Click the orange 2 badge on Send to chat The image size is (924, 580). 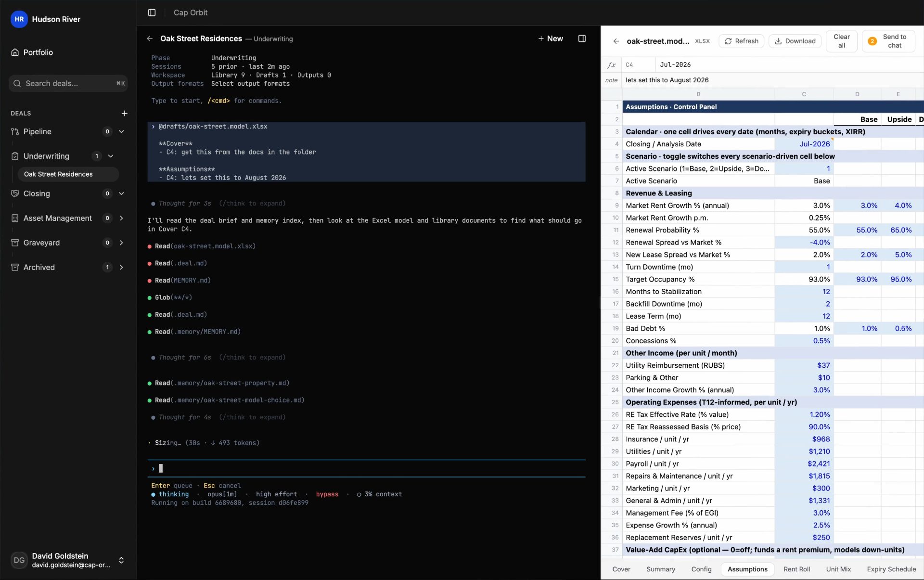[872, 41]
